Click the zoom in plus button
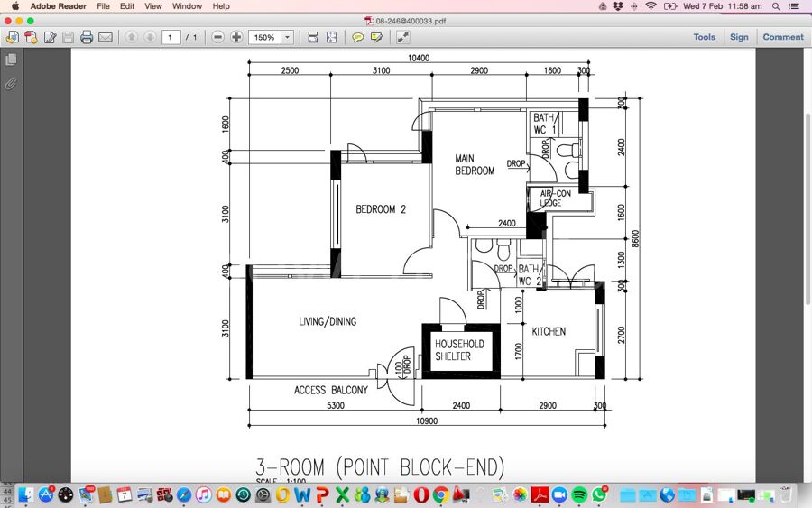The image size is (812, 508). click(x=236, y=37)
